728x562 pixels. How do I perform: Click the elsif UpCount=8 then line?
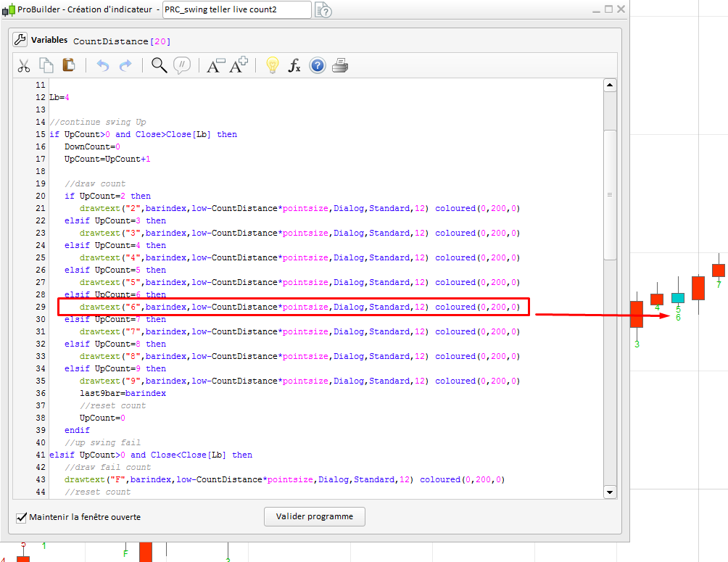(115, 344)
